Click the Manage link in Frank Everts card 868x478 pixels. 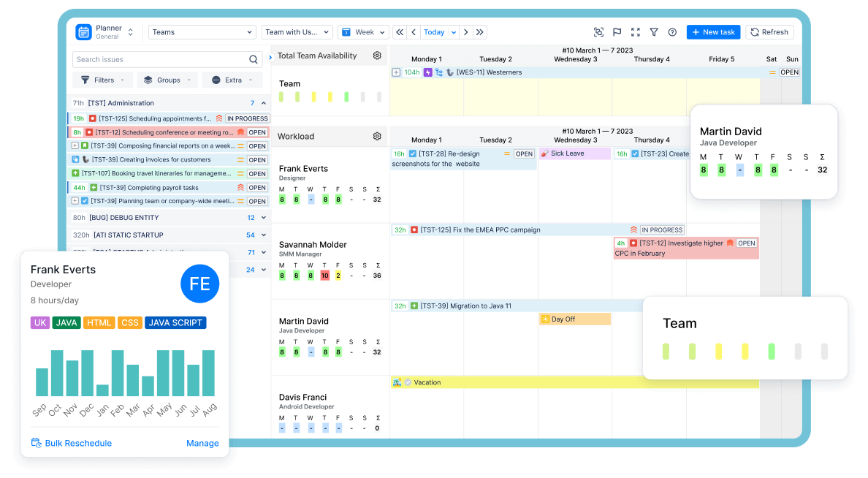click(202, 443)
